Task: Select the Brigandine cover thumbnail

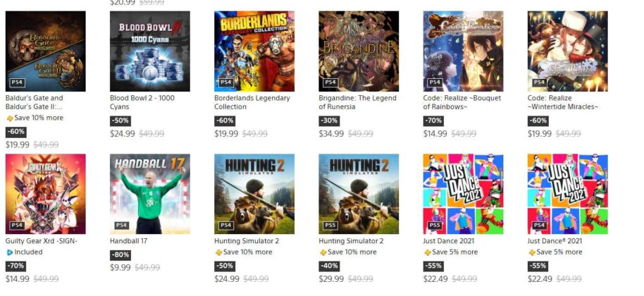Action: point(358,51)
